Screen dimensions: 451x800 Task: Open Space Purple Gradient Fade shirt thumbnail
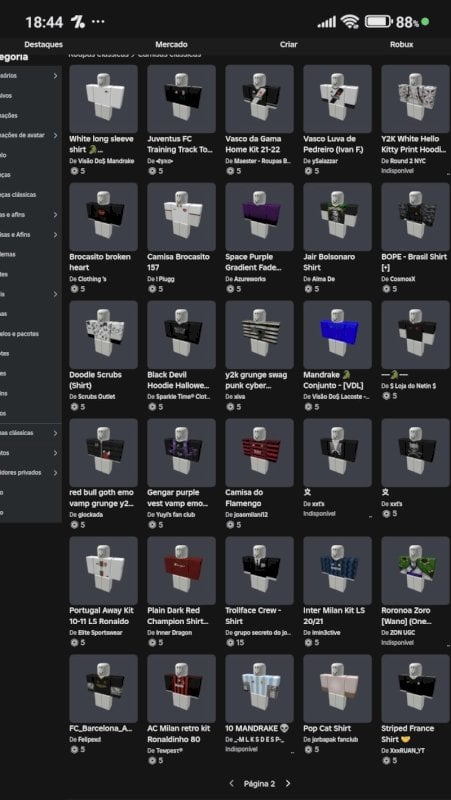[259, 217]
